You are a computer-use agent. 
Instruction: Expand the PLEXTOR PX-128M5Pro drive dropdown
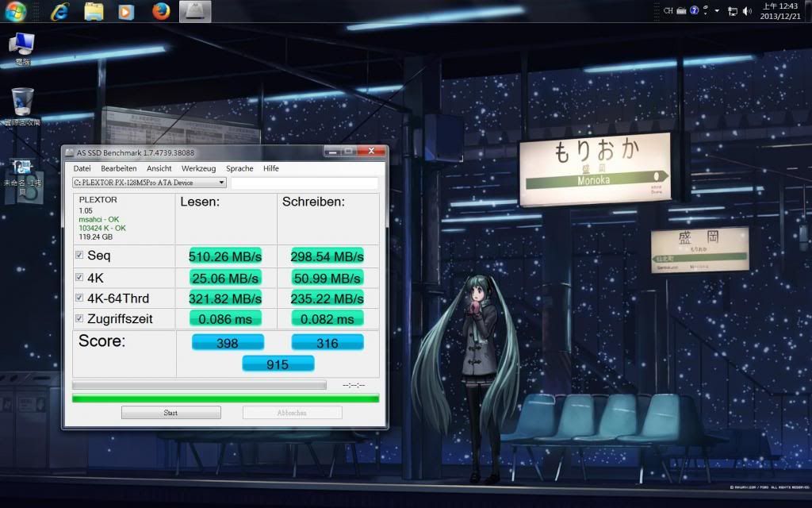pyautogui.click(x=222, y=183)
